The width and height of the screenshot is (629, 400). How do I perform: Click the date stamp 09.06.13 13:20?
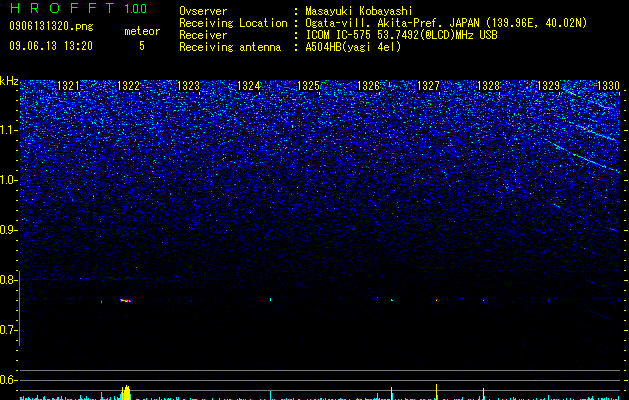coord(51,46)
